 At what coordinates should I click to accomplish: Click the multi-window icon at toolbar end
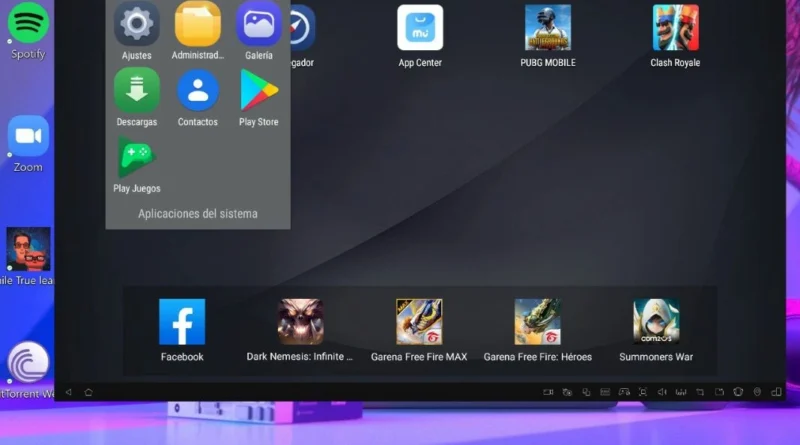click(x=776, y=392)
